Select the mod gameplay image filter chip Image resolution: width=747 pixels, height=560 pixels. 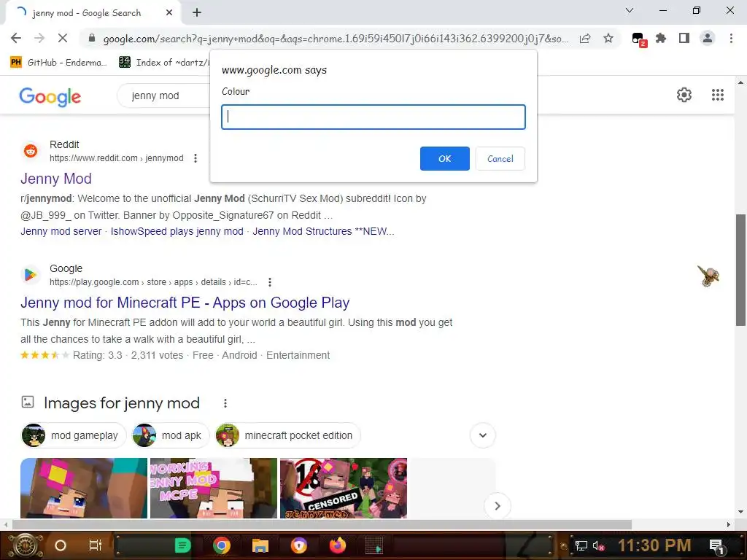pyautogui.click(x=74, y=435)
